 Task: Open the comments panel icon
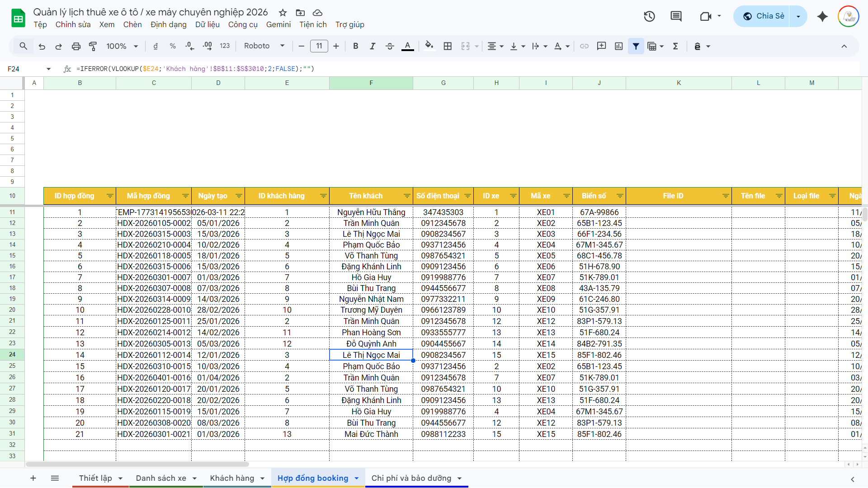676,16
